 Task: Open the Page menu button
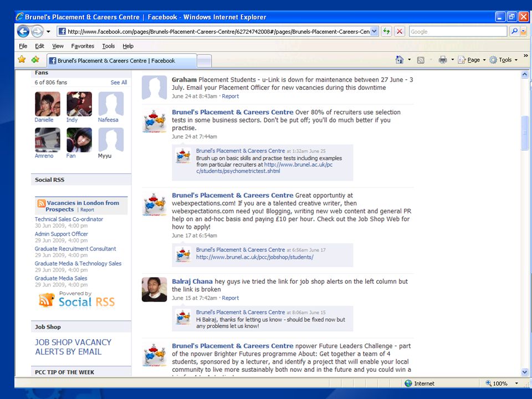point(472,60)
